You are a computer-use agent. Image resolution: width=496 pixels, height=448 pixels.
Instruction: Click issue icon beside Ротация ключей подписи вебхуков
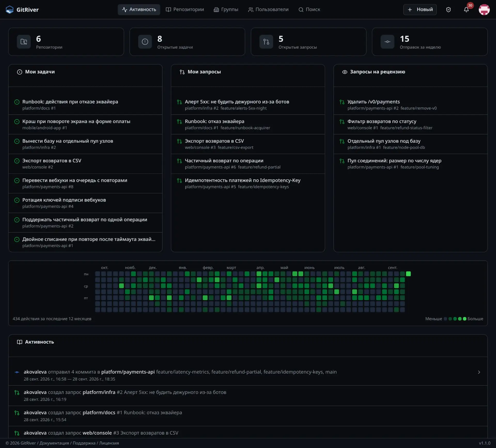click(17, 200)
